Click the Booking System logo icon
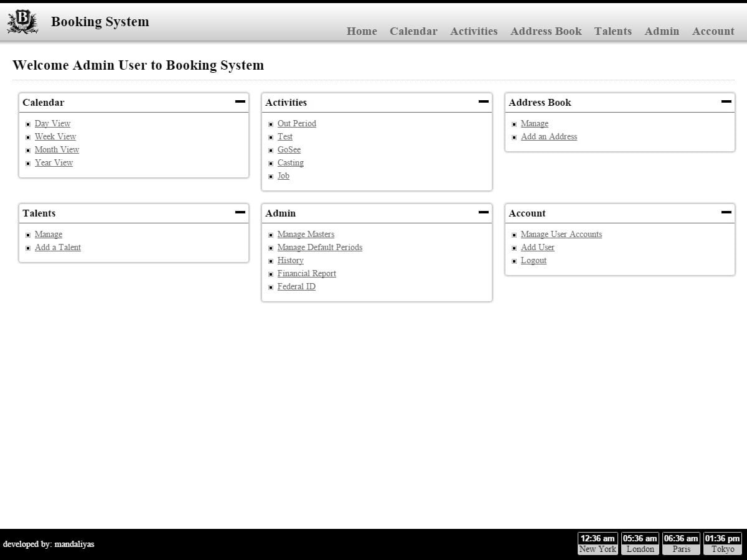Viewport: 747px width, 560px height. point(22,21)
